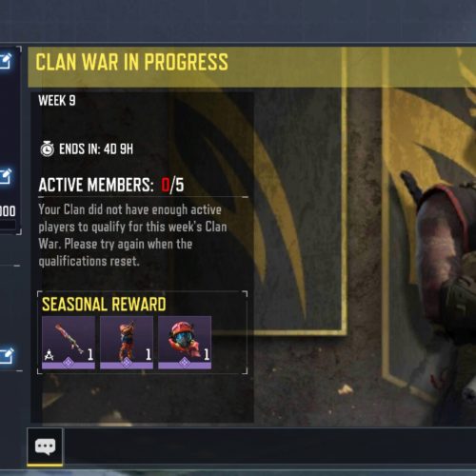The image size is (476, 476).
Task: Select the character skin reward thumbnail
Action: tap(127, 343)
